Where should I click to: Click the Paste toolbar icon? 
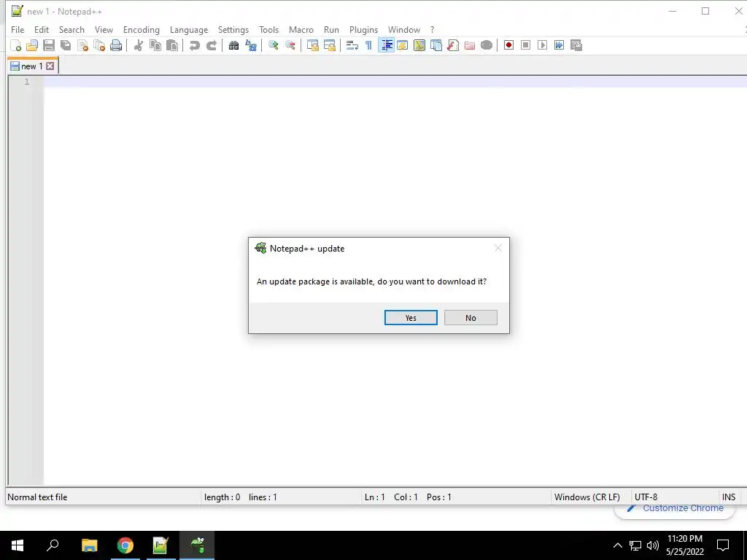click(x=172, y=46)
